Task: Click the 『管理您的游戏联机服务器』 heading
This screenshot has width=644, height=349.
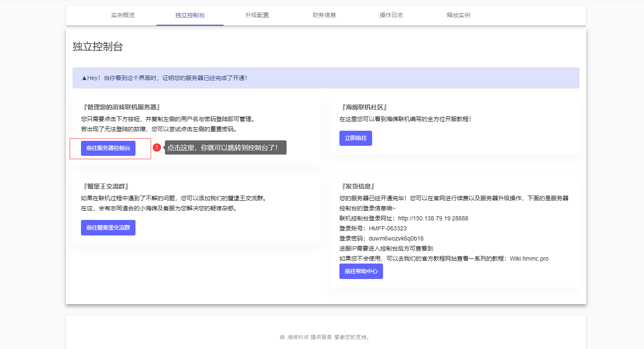Action: (x=122, y=107)
